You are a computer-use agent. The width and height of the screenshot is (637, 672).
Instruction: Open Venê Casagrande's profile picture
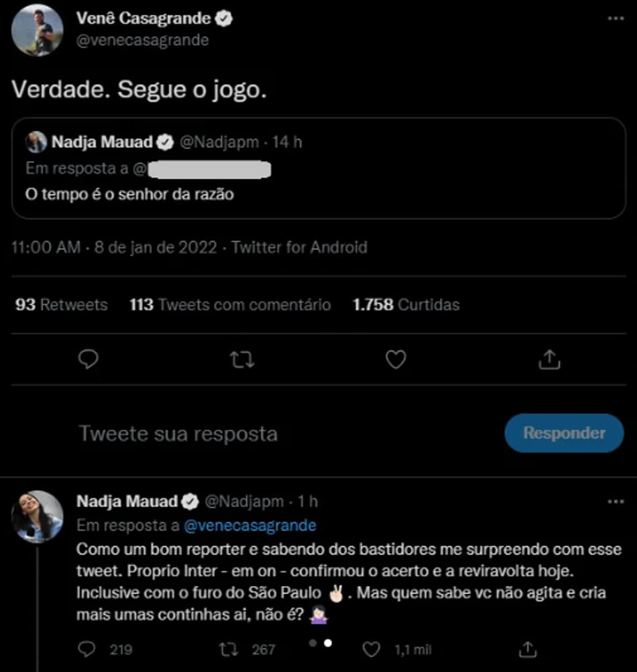click(x=38, y=30)
